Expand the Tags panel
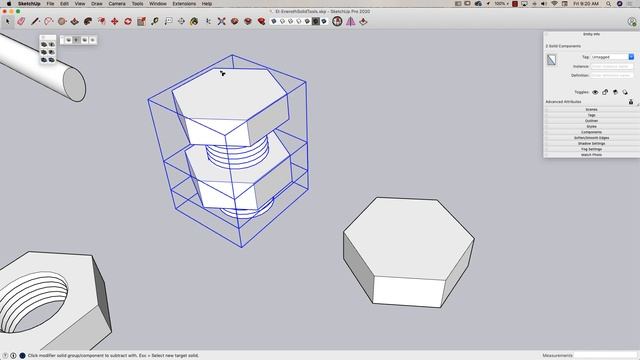This screenshot has height=360, width=640. tap(591, 116)
